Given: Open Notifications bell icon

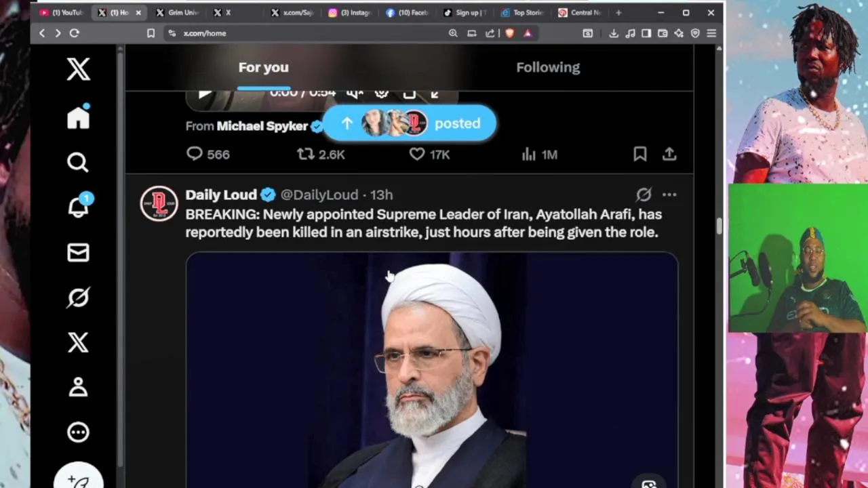Looking at the screenshot, I should pos(78,207).
